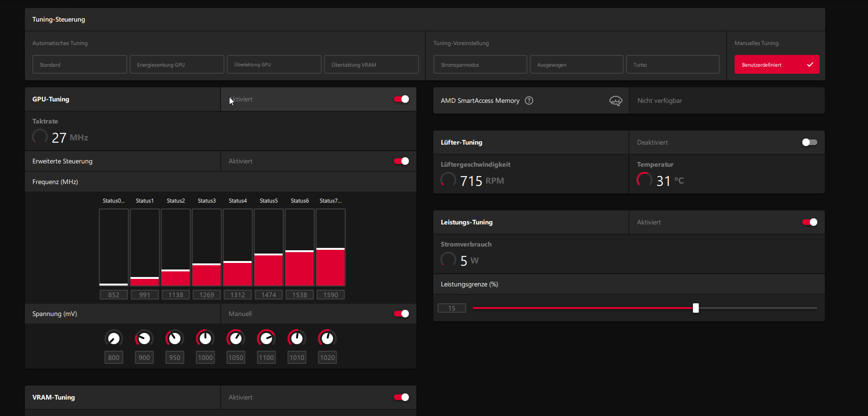The width and height of the screenshot is (868, 416).
Task: Click the 1020 mV voltage dial knob
Action: coord(327,339)
